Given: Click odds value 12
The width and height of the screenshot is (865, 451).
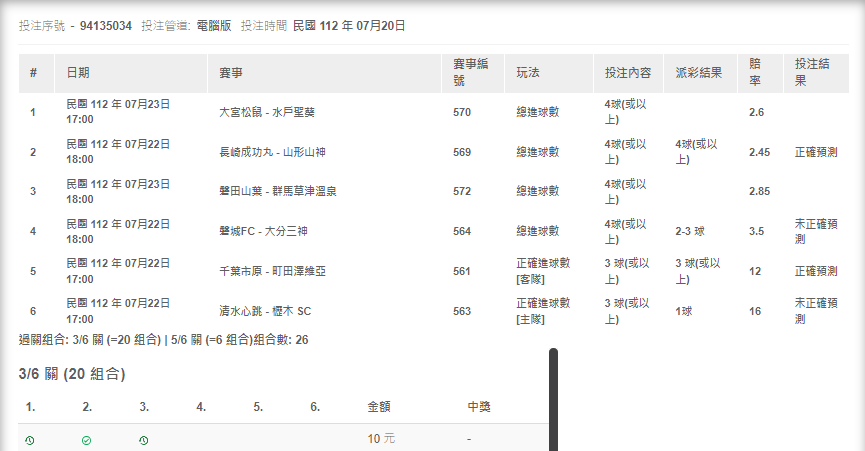Looking at the screenshot, I should (755, 271).
